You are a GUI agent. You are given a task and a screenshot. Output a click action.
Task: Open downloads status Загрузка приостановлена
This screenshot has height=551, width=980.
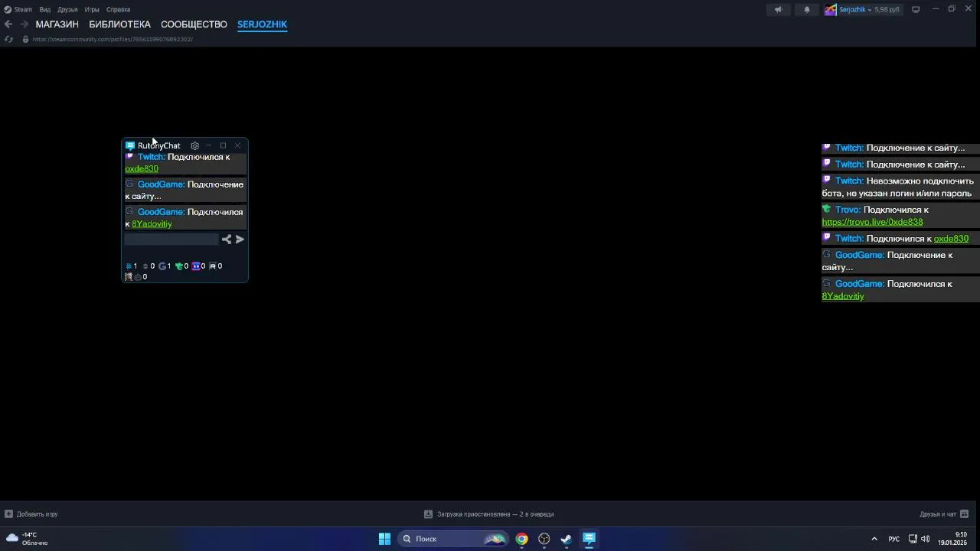tap(489, 514)
